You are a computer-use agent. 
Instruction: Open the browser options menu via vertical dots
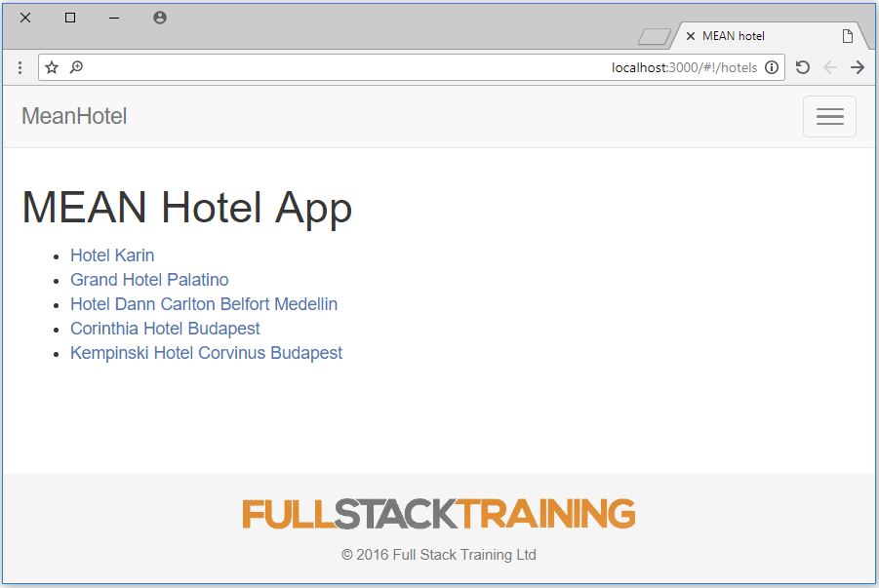18,67
